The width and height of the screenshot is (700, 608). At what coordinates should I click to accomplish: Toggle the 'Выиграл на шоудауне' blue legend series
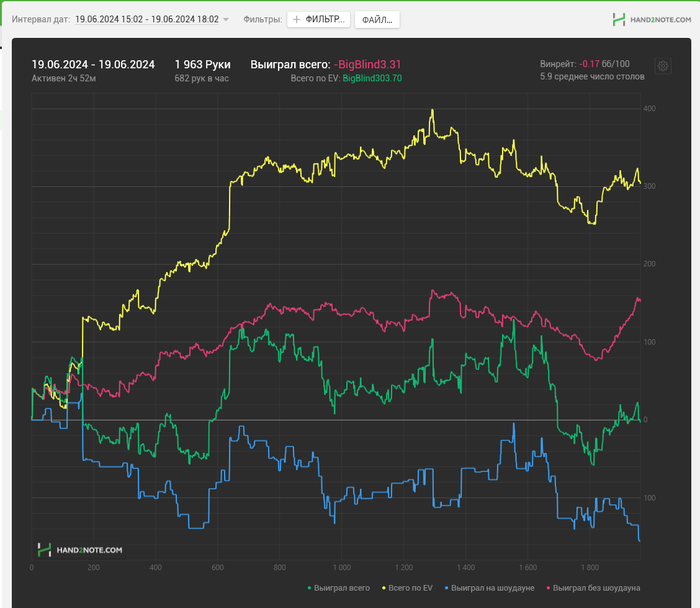click(x=489, y=588)
